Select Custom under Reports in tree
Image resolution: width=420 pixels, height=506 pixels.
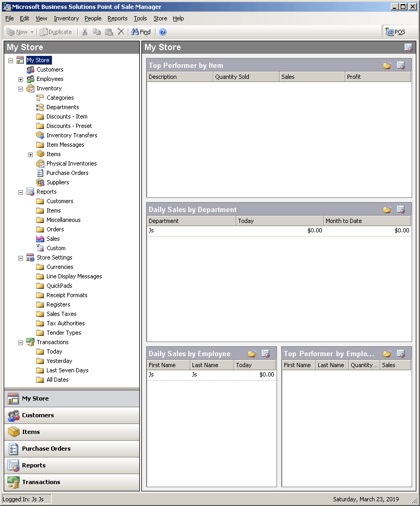pos(56,248)
